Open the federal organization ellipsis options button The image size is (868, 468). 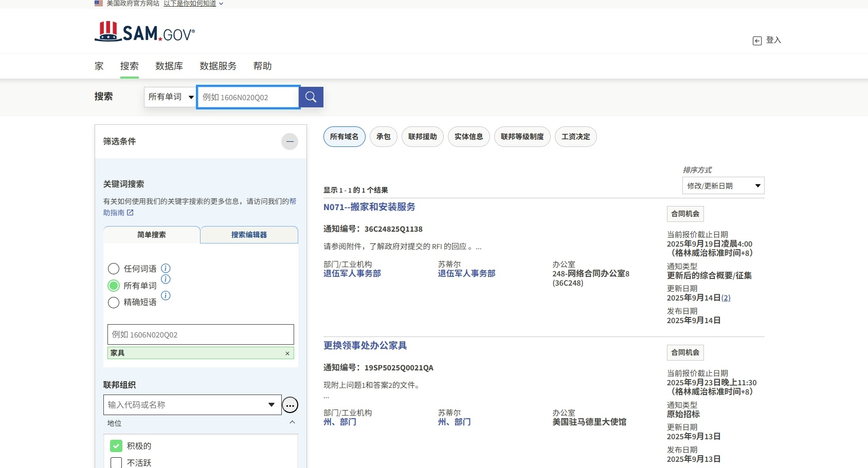290,405
